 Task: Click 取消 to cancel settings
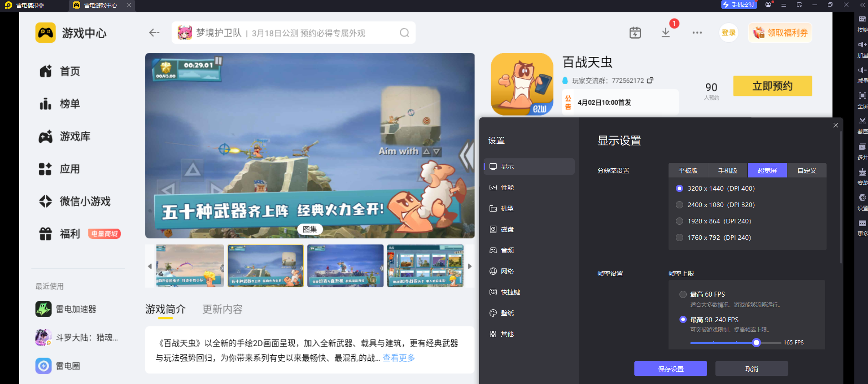coord(752,369)
